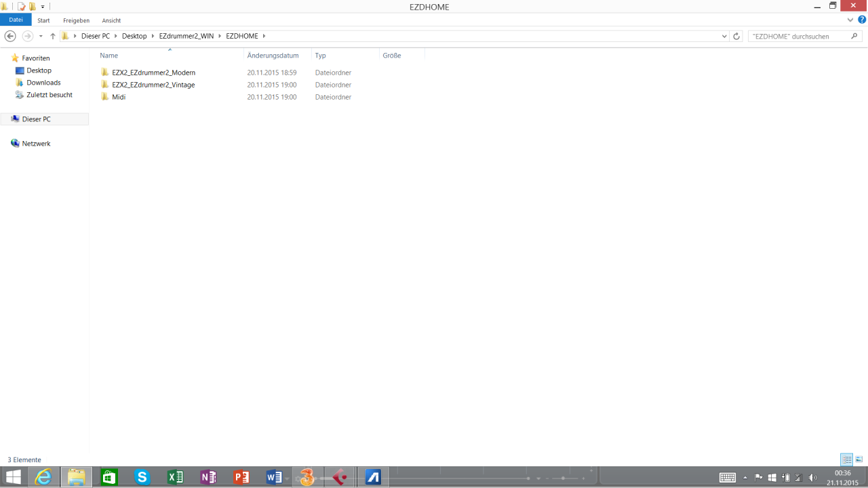
Task: Expand the ribbon with the chevron
Action: pos(850,20)
